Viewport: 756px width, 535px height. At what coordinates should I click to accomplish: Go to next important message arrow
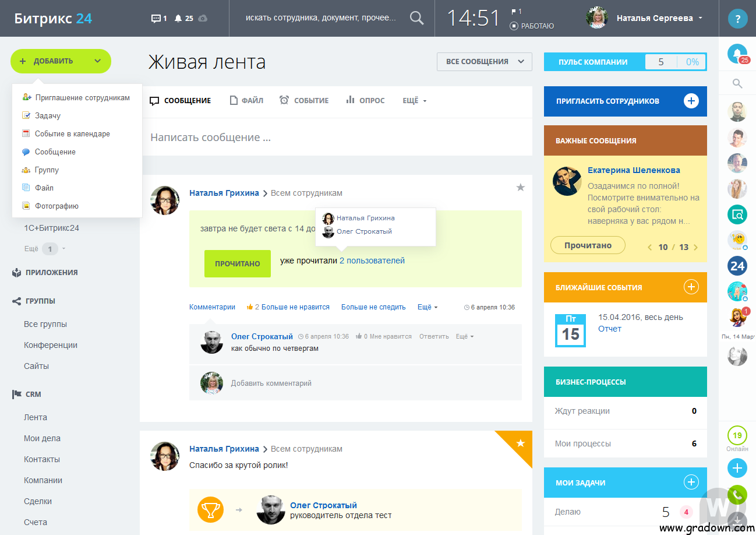coord(695,247)
